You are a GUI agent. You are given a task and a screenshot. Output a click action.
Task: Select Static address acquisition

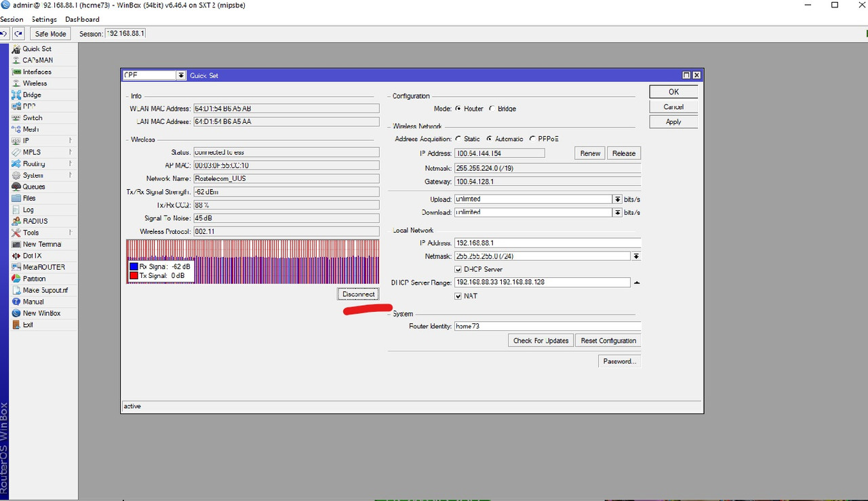(x=458, y=139)
